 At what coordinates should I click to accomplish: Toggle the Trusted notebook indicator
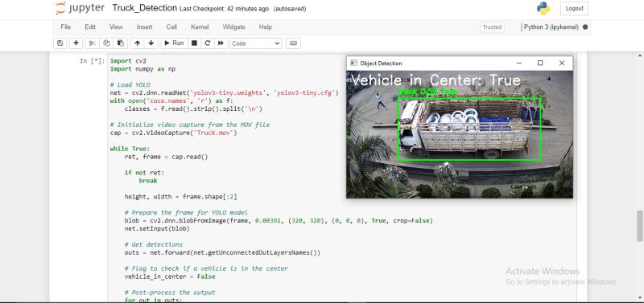(x=492, y=27)
